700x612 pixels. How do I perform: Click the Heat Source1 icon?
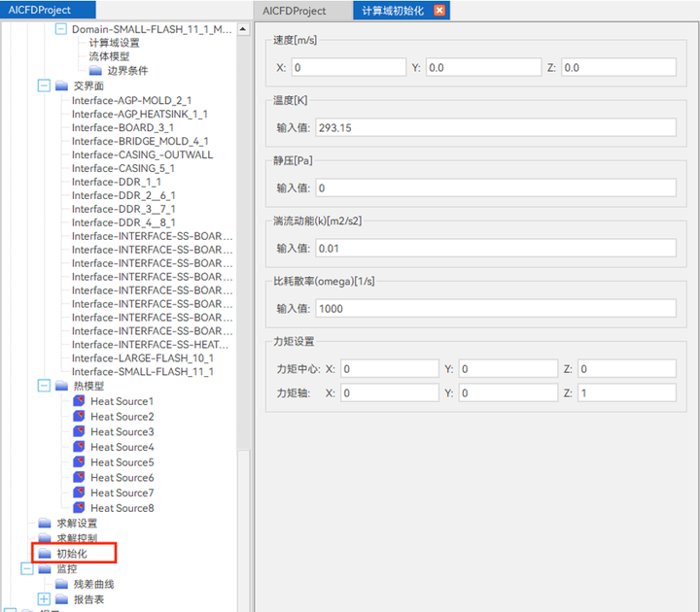tap(79, 400)
